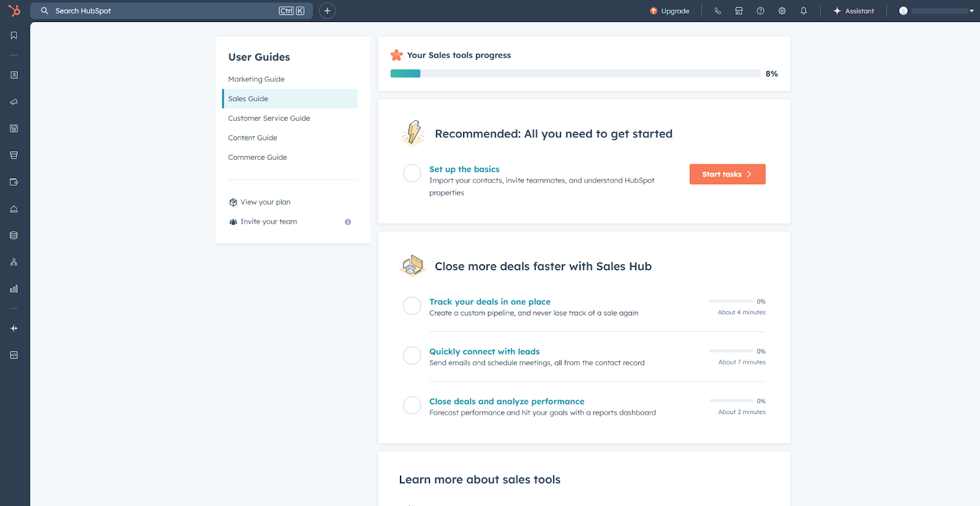This screenshot has height=506, width=980.
Task: Open the Service sidebar icon
Action: (x=13, y=209)
